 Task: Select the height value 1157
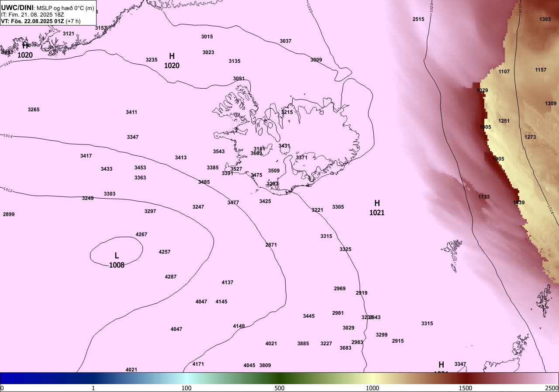pyautogui.click(x=541, y=70)
